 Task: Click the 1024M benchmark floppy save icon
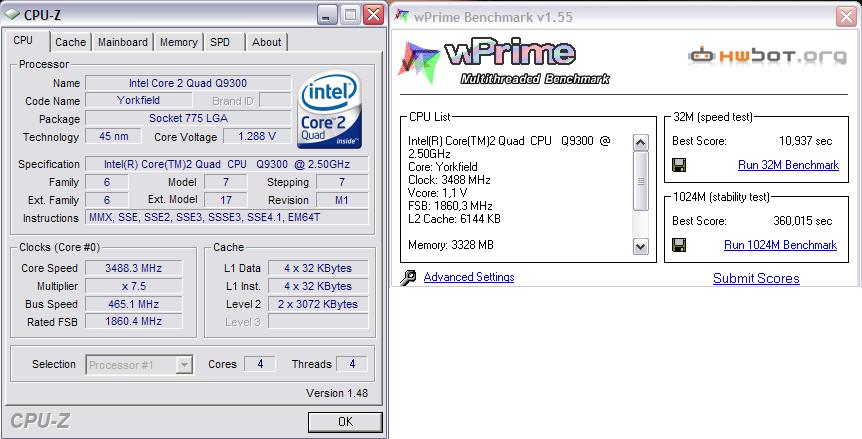[x=679, y=244]
